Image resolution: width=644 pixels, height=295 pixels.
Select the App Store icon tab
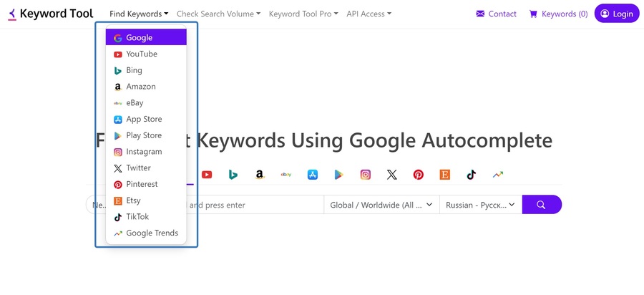pos(313,175)
